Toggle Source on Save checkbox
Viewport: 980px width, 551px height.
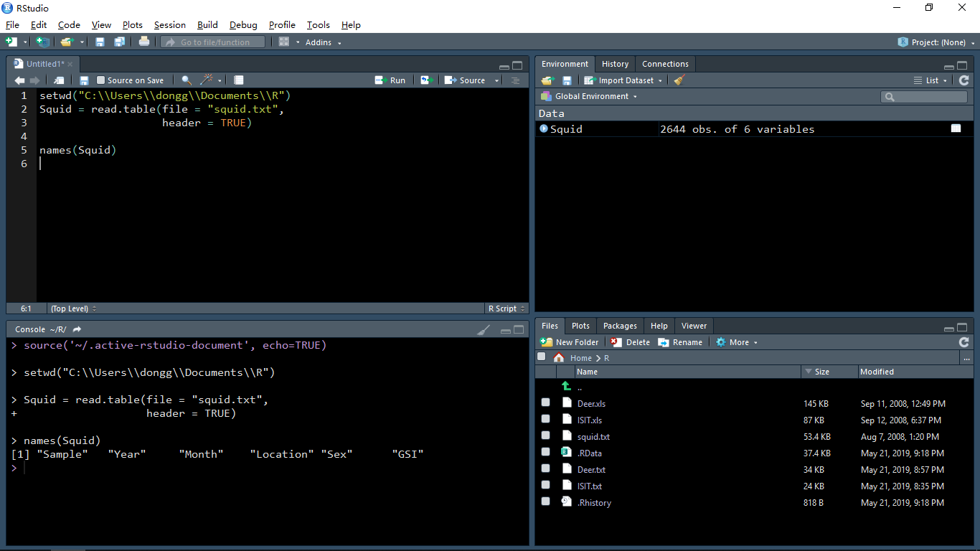(x=101, y=80)
